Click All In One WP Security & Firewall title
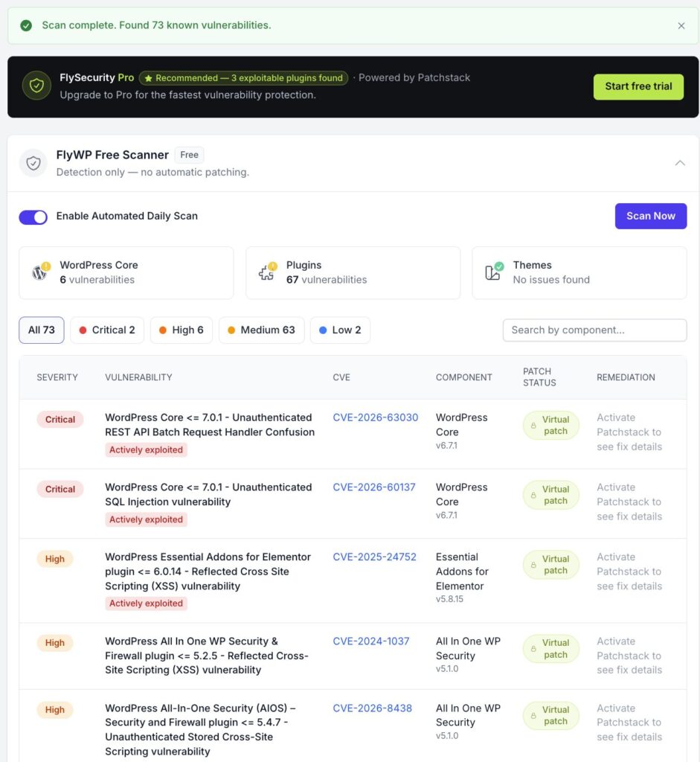Screen dimensions: 700x762 pos(207,656)
